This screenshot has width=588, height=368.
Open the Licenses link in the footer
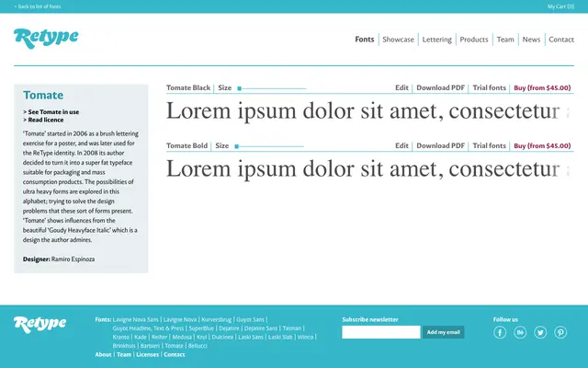click(147, 354)
